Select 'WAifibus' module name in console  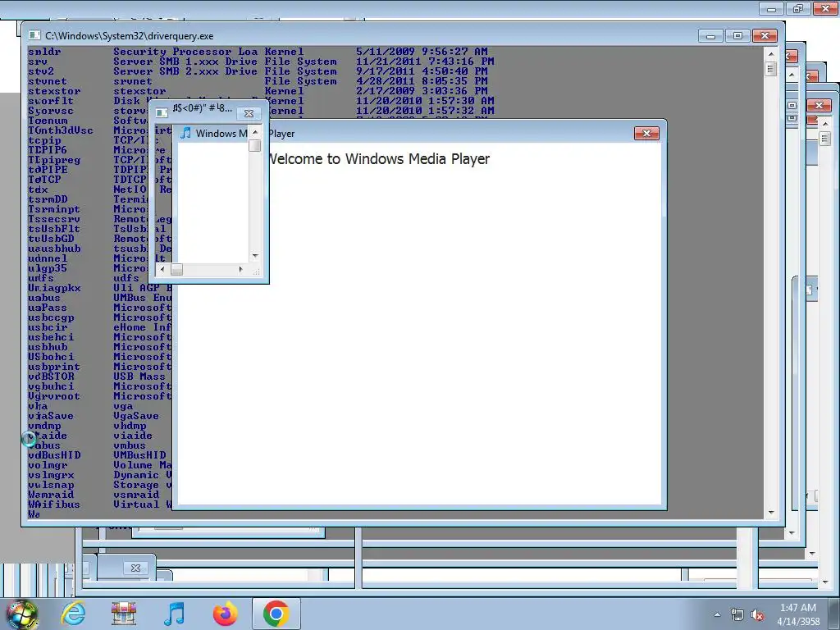pyautogui.click(x=54, y=504)
